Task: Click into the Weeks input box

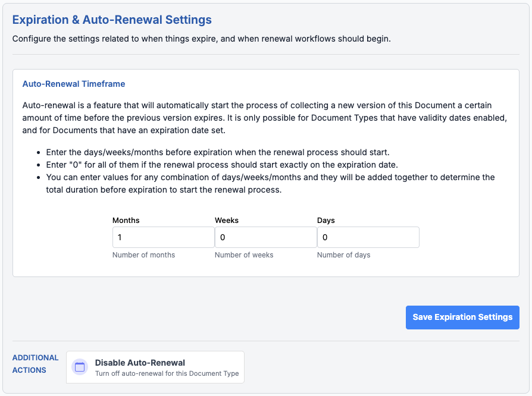Action: 265,237
